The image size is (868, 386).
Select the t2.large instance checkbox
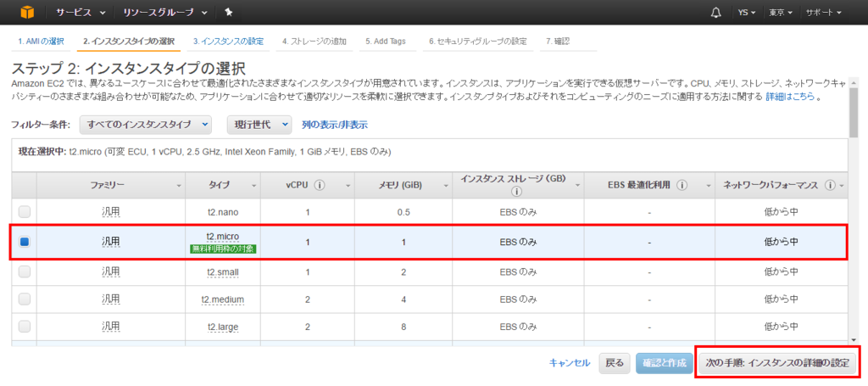pos(25,326)
